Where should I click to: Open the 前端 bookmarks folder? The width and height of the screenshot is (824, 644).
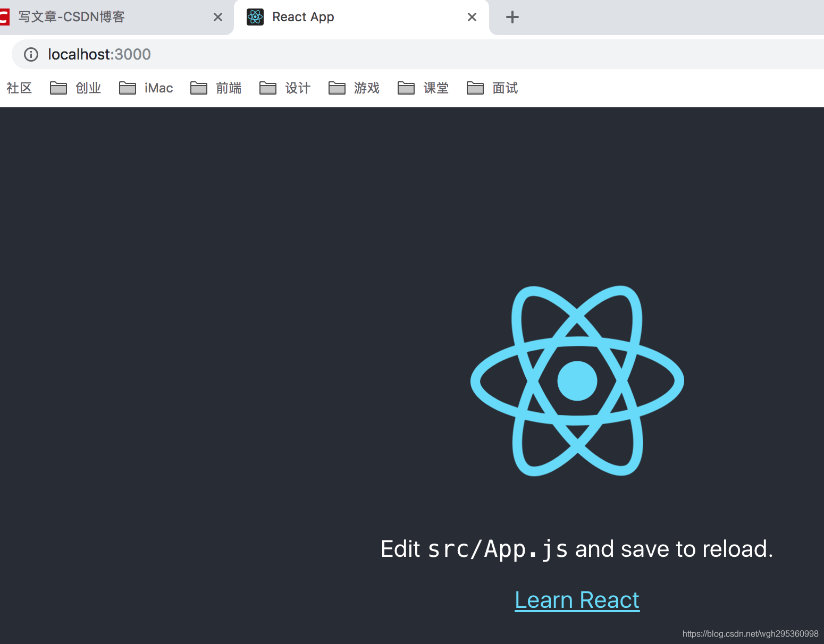point(216,88)
